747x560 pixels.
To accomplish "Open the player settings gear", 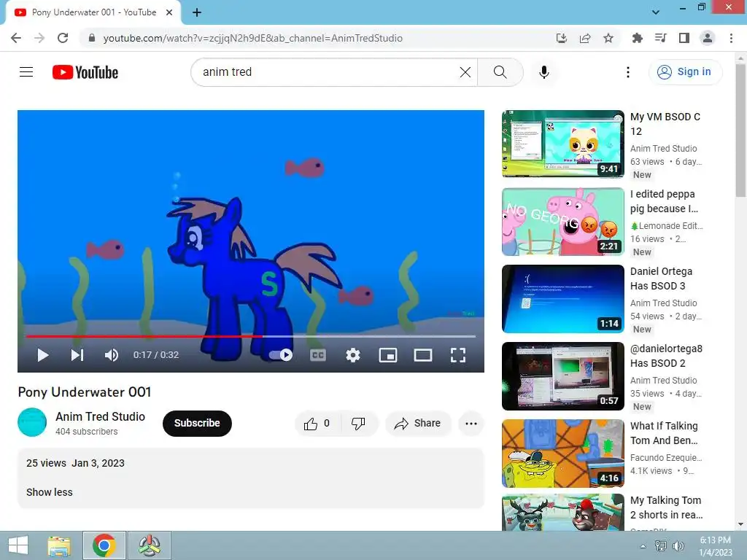I will point(352,355).
